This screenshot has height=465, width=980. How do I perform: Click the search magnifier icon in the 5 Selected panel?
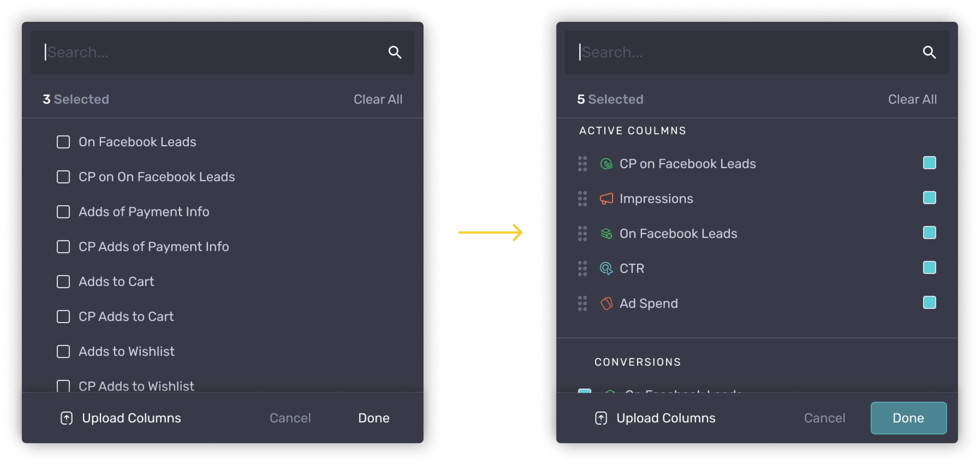[x=929, y=52]
